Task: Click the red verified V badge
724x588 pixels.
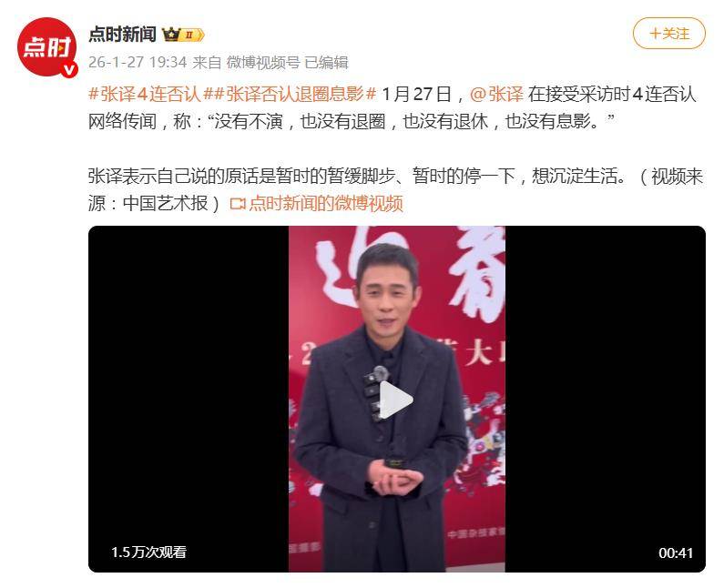Action: click(x=70, y=70)
